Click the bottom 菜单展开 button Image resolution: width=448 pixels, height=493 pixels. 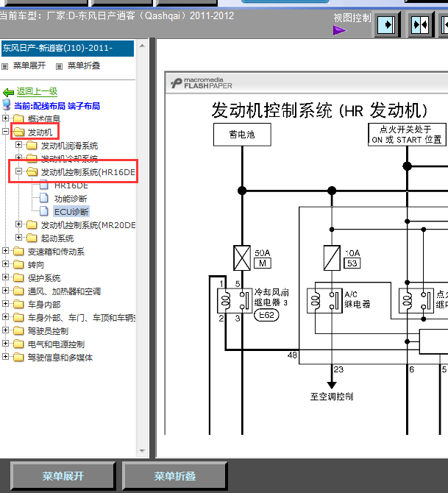63,476
